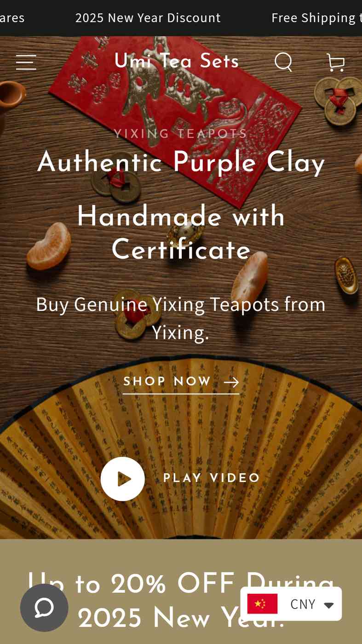Viewport: 362px width, 644px height.
Task: Click the PLAY VIDEO label
Action: pos(212,478)
